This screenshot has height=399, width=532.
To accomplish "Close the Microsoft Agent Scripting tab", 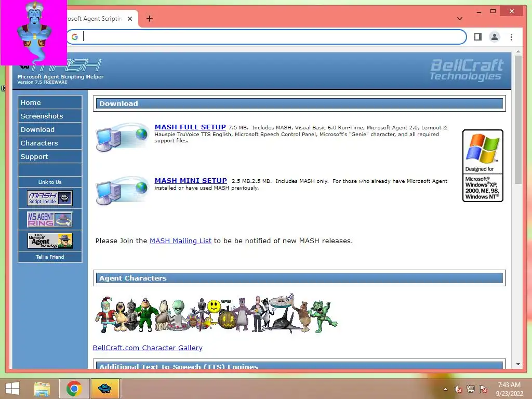I will pyautogui.click(x=130, y=19).
